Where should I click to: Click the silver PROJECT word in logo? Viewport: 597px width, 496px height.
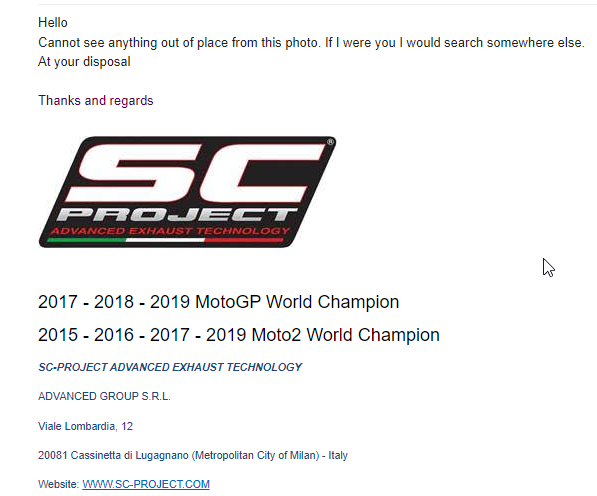tap(177, 215)
